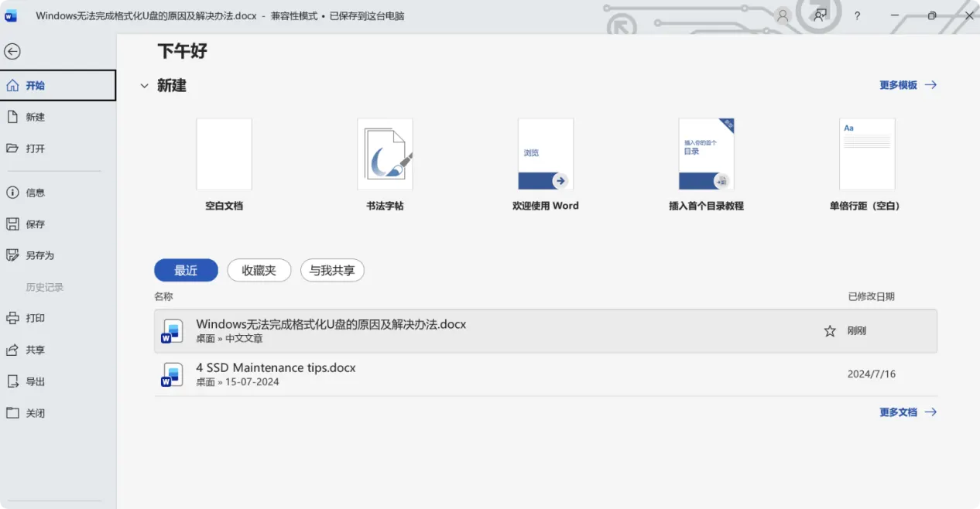Click the Word logo in the title bar
980x509 pixels.
pos(11,15)
